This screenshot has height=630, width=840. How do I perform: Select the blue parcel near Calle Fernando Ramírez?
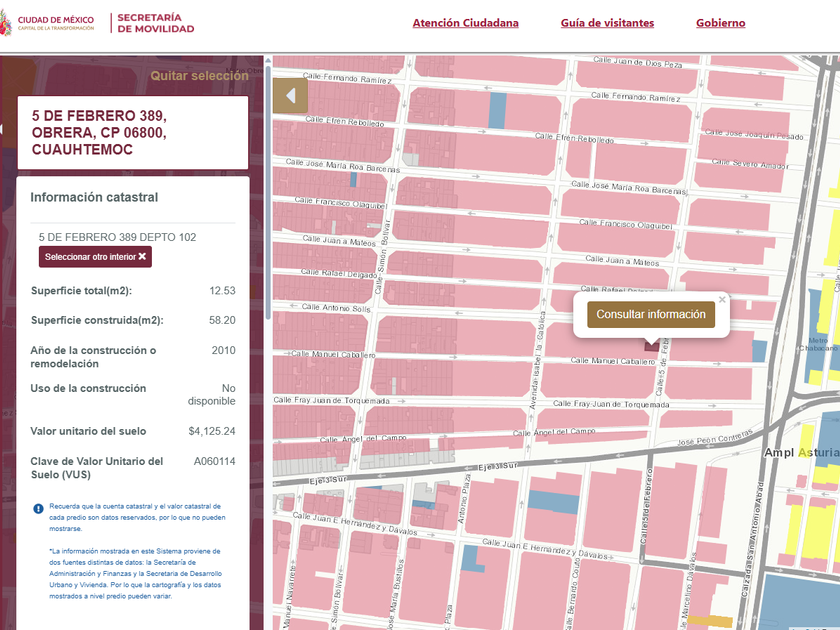pyautogui.click(x=497, y=109)
